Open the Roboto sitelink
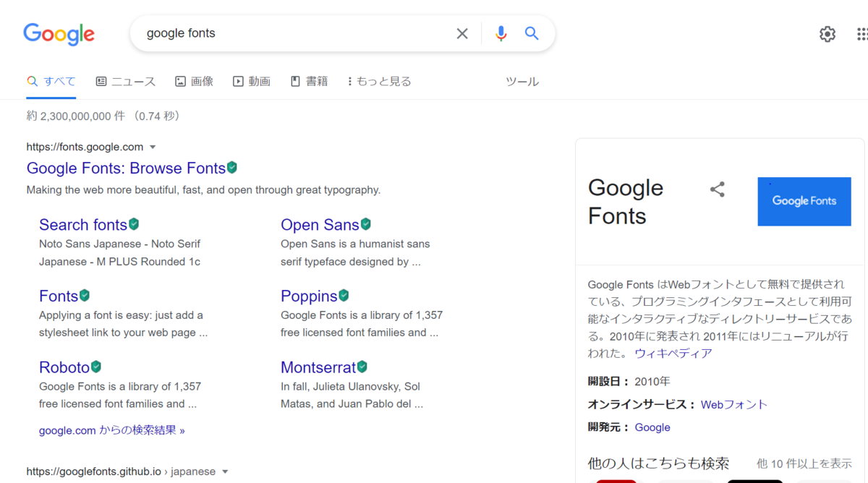868x483 pixels. tap(64, 367)
